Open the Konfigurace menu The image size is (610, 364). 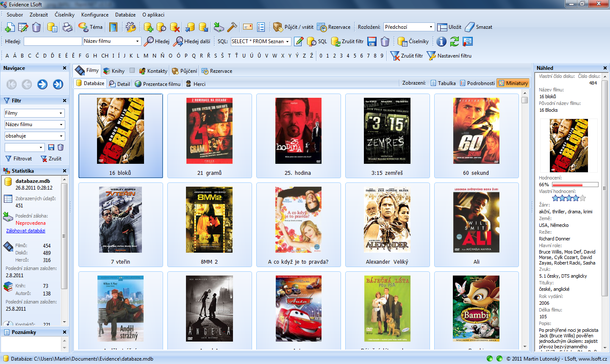point(95,15)
